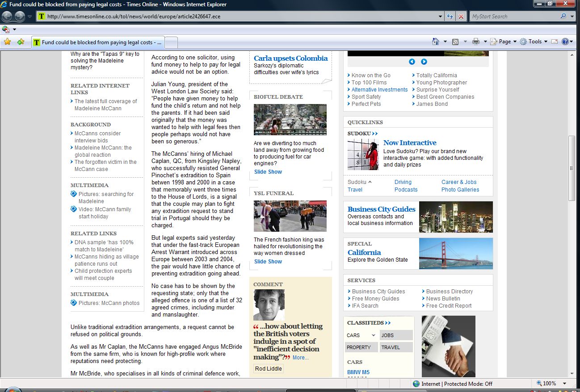Click the Stop loading X icon
The width and height of the screenshot is (580, 392).
[461, 17]
